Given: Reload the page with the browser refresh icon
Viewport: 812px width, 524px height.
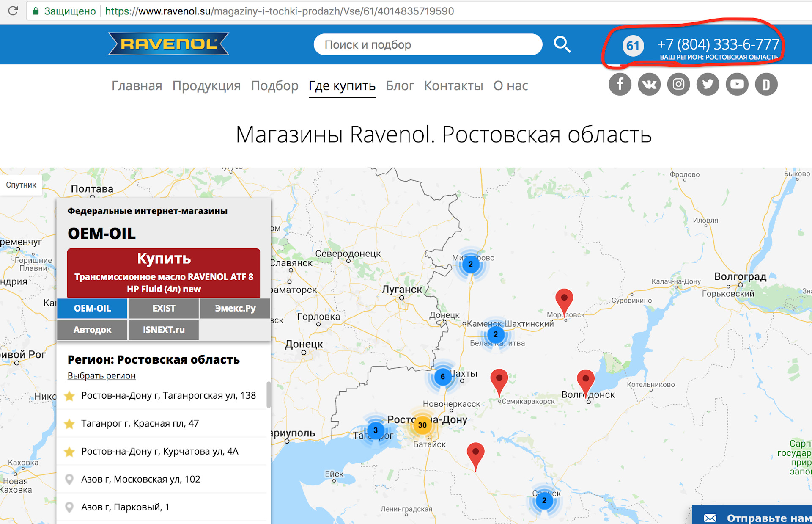Looking at the screenshot, I should pyautogui.click(x=13, y=11).
